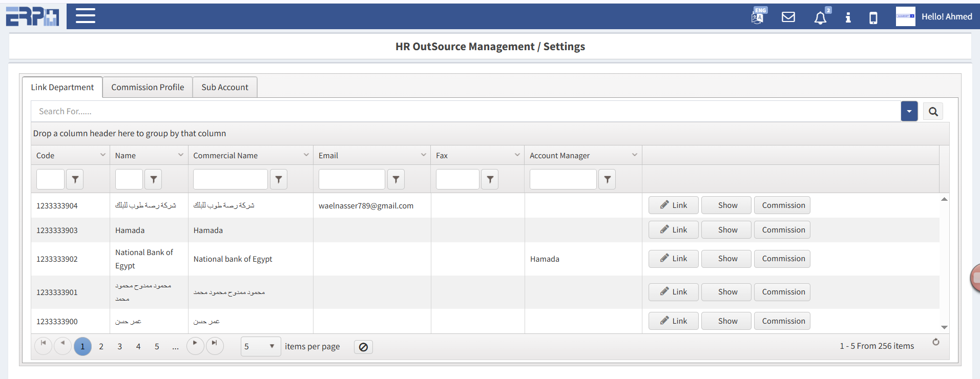This screenshot has height=379, width=980.
Task: Click the Search For text field
Action: coord(461,112)
